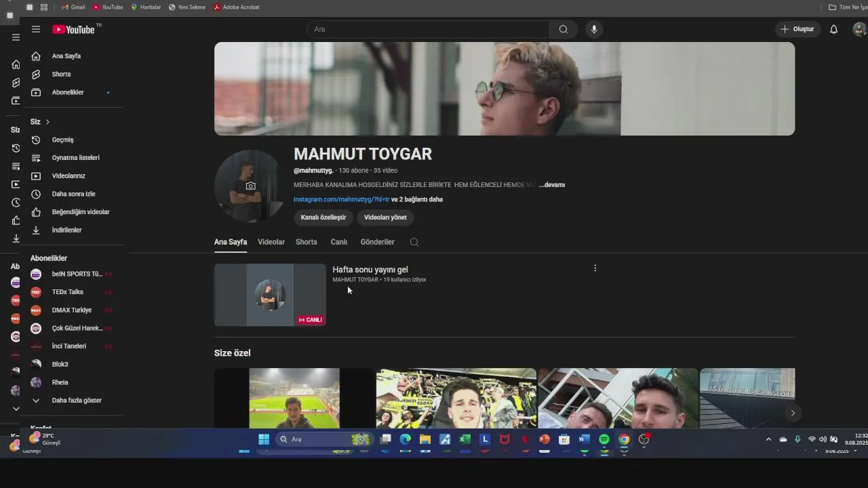Screen dimensions: 868x488
Task: Open Spotify from taskbar
Action: coord(604,439)
